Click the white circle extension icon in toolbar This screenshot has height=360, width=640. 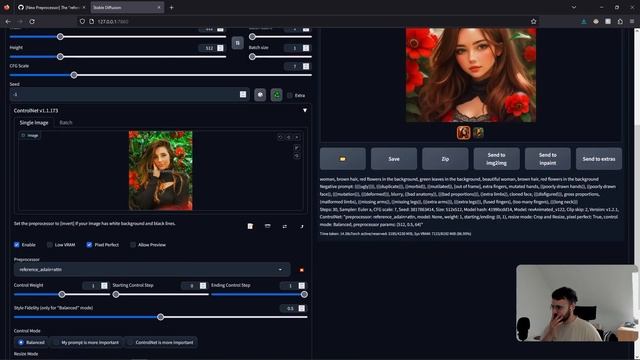pyautogui.click(x=596, y=21)
